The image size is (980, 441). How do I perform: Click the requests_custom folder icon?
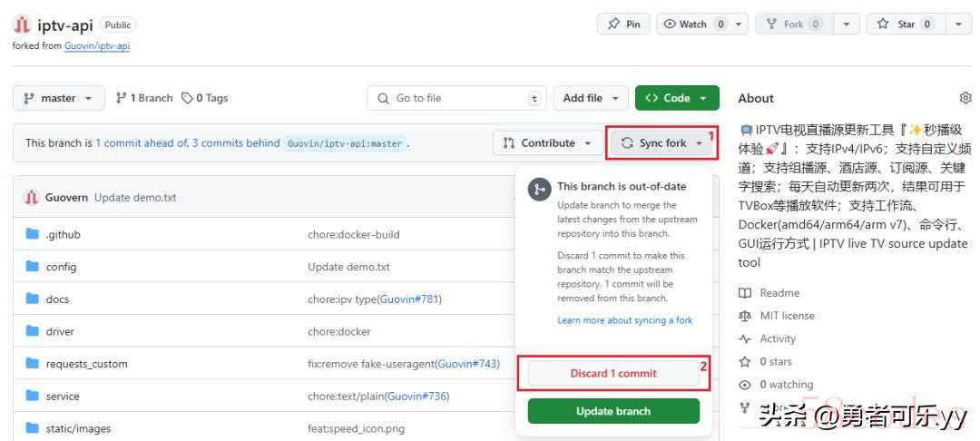point(33,363)
